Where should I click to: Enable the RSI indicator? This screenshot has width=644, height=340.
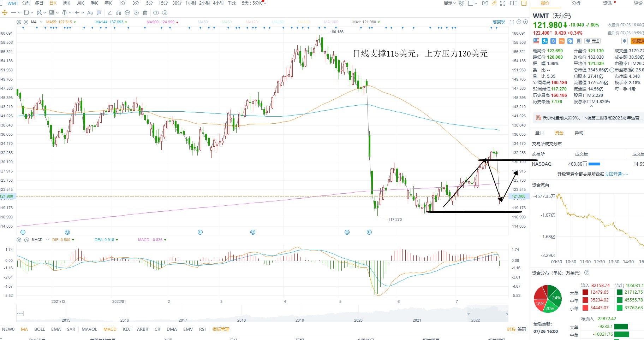point(202,329)
